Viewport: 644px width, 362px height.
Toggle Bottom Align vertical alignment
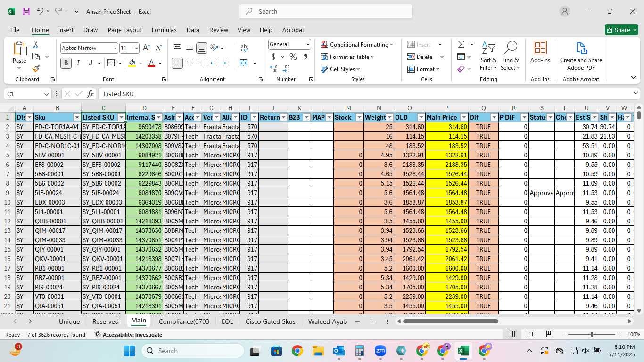click(202, 48)
